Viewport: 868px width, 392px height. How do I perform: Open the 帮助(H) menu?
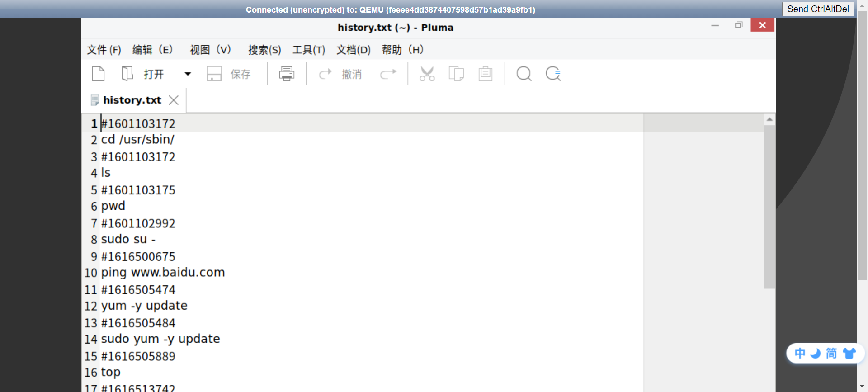(402, 50)
